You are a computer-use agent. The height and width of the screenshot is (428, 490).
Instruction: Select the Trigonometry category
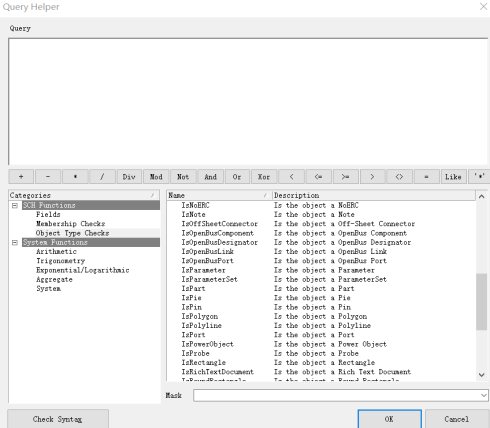pyautogui.click(x=60, y=261)
